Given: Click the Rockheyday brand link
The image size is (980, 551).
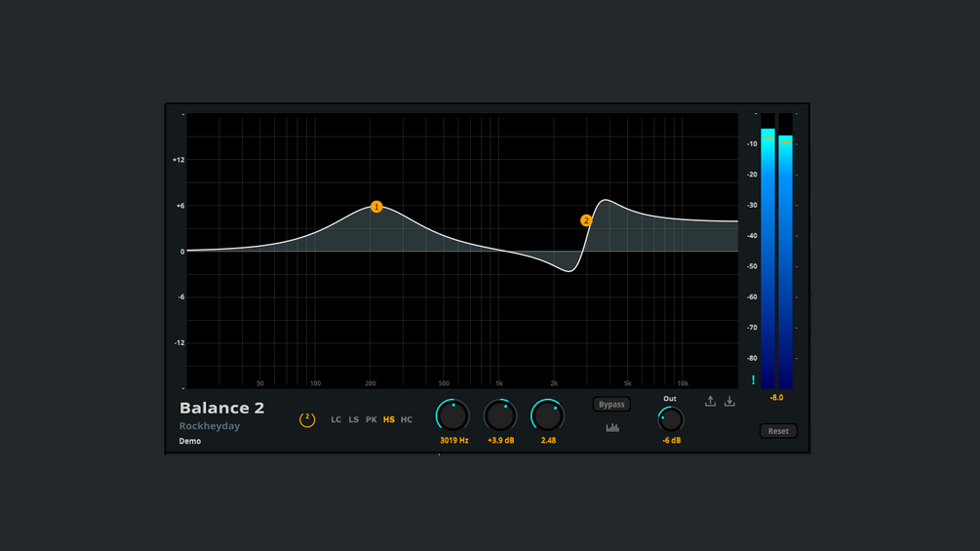Looking at the screenshot, I should tap(210, 426).
